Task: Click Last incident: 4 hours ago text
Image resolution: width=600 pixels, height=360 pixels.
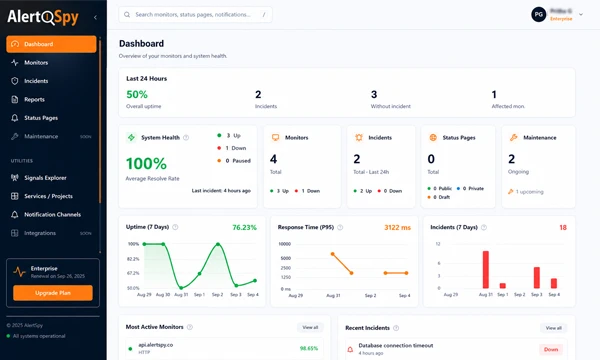Action: click(x=221, y=191)
